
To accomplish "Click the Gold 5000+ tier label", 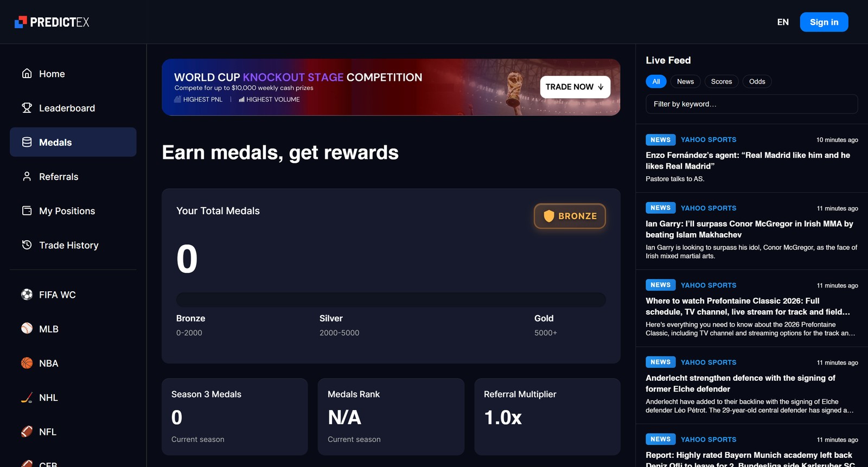I will (545, 325).
